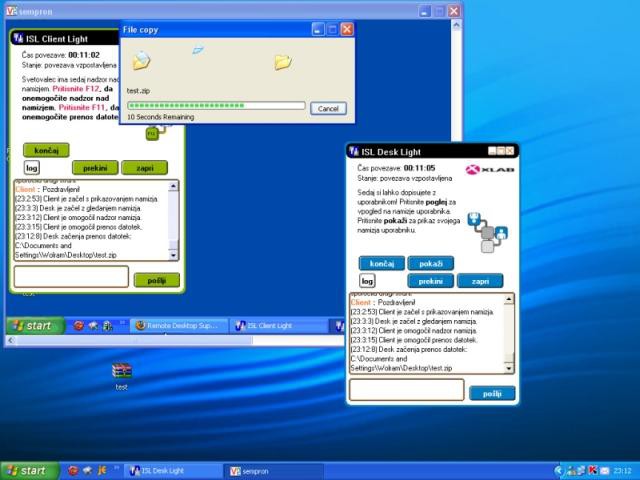Click the ISL Client Light title bar icon
640x480 pixels.
18,38
